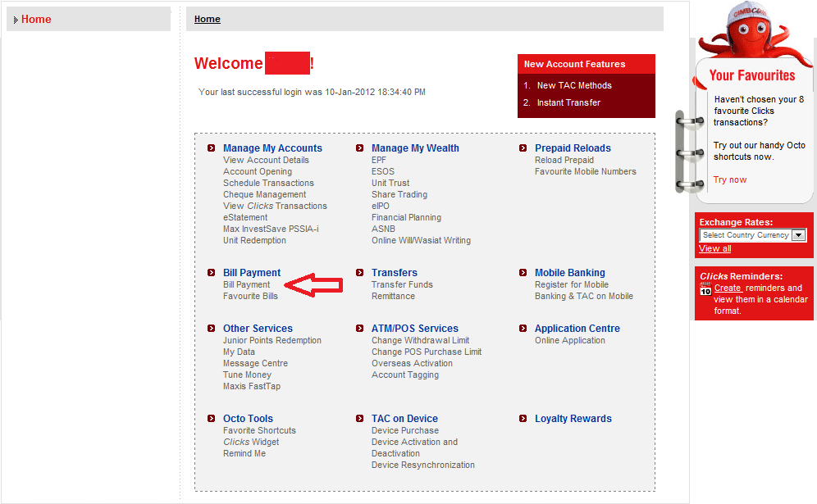Image resolution: width=817 pixels, height=504 pixels.
Task: Open Favorite Shortcuts
Action: tap(259, 430)
